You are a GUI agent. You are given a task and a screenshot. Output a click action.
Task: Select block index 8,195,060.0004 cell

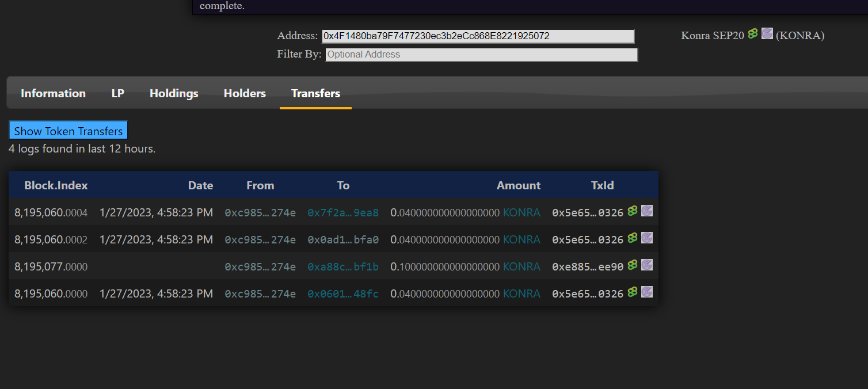click(51, 213)
